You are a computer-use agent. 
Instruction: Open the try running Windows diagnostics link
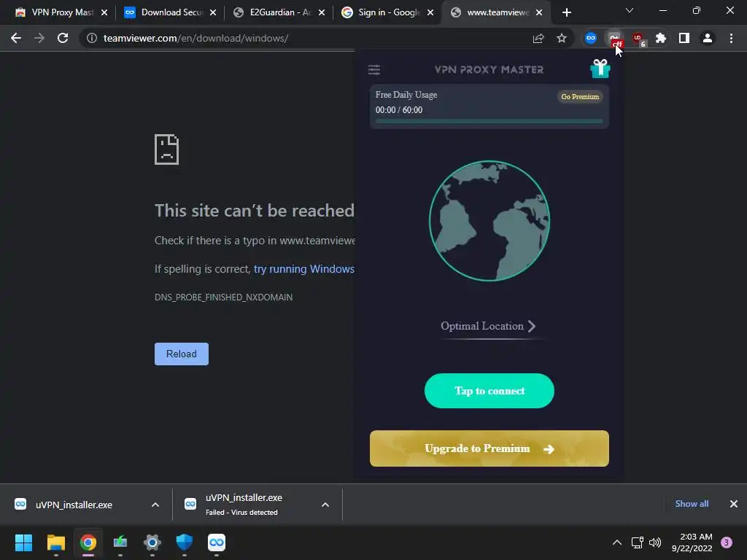click(304, 269)
